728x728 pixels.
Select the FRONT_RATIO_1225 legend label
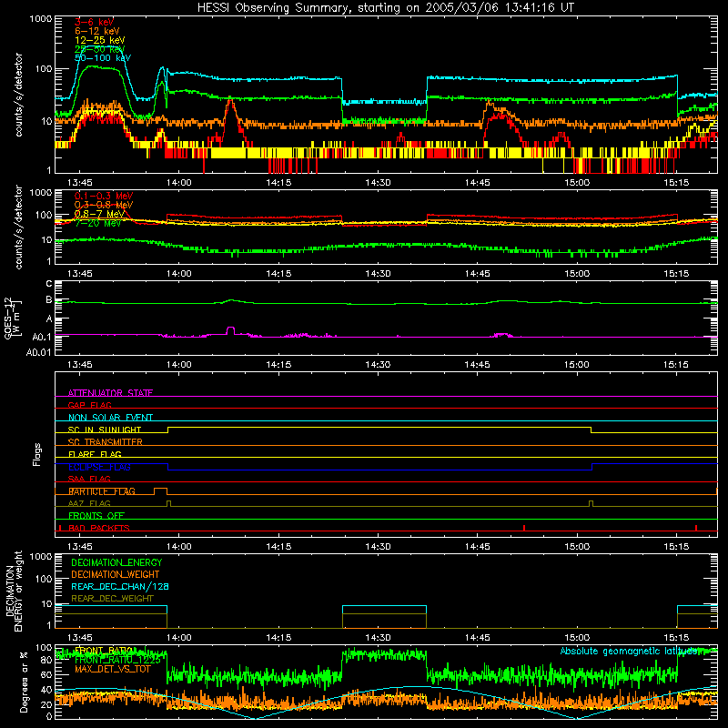point(117,660)
